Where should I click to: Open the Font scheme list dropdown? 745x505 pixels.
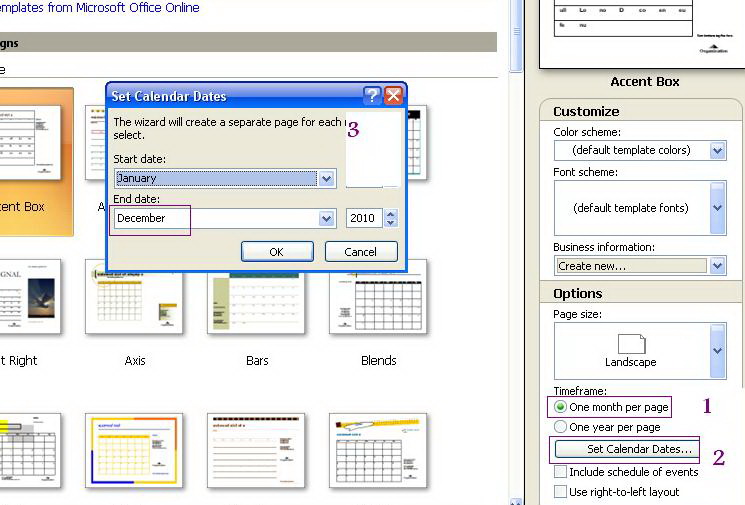coord(717,208)
